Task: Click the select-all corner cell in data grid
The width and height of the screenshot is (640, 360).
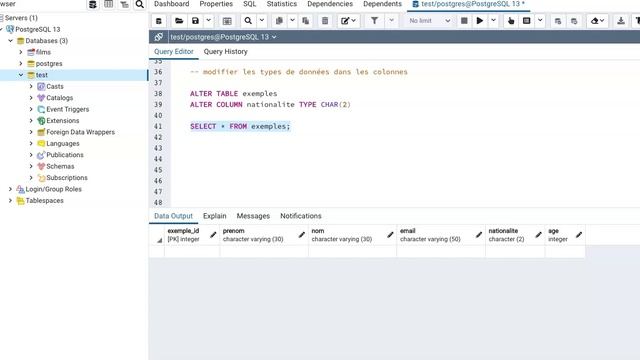Action: pyautogui.click(x=157, y=235)
